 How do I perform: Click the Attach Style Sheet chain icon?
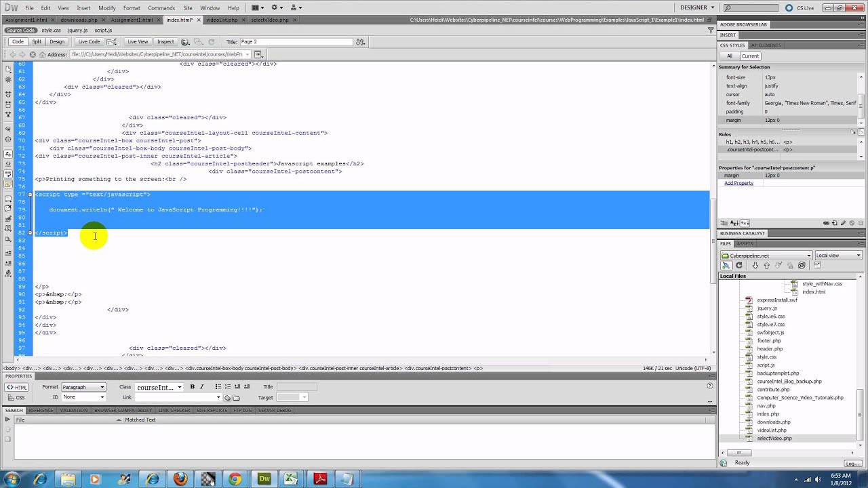pos(826,223)
